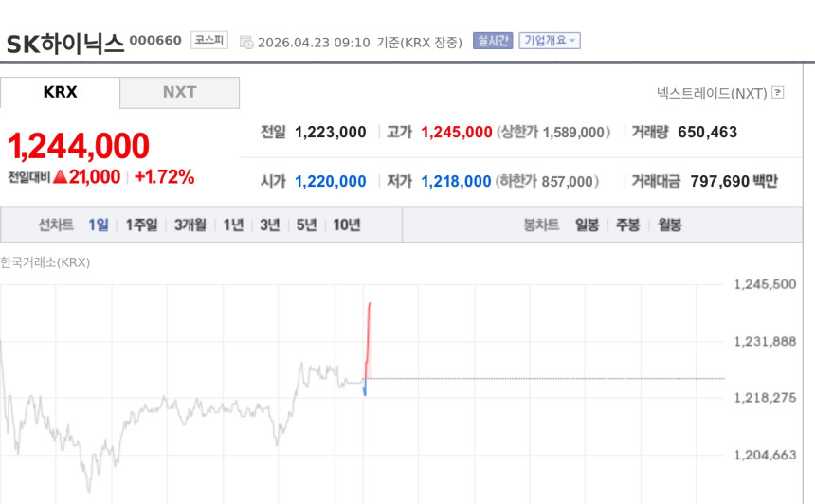Screen dimensions: 815x504
Task: Switch to the KRX tab
Action: pyautogui.click(x=60, y=93)
